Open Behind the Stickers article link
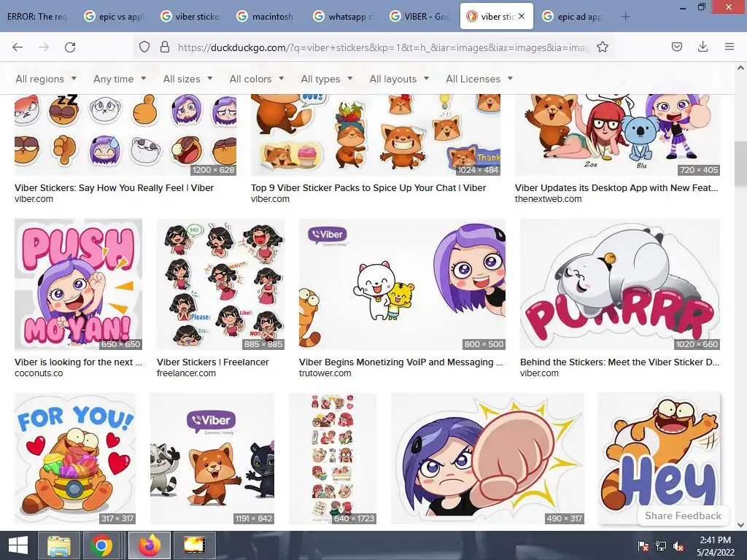The width and height of the screenshot is (747, 560). pyautogui.click(x=620, y=362)
